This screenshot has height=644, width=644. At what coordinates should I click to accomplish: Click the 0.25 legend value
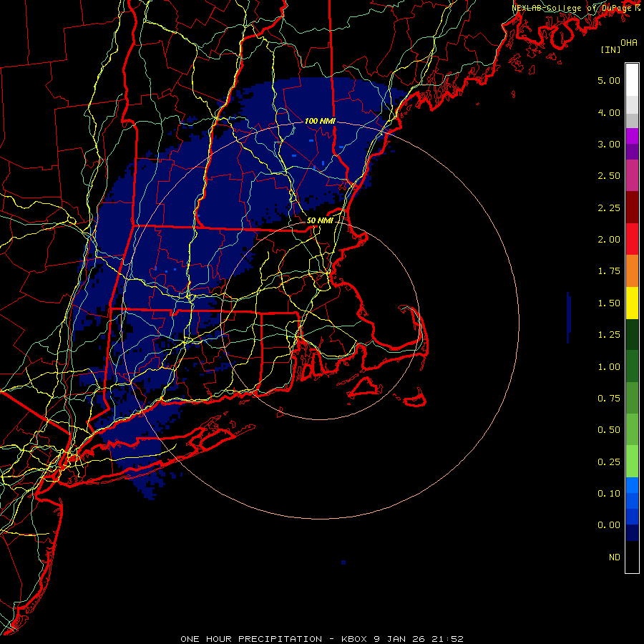[x=609, y=462]
